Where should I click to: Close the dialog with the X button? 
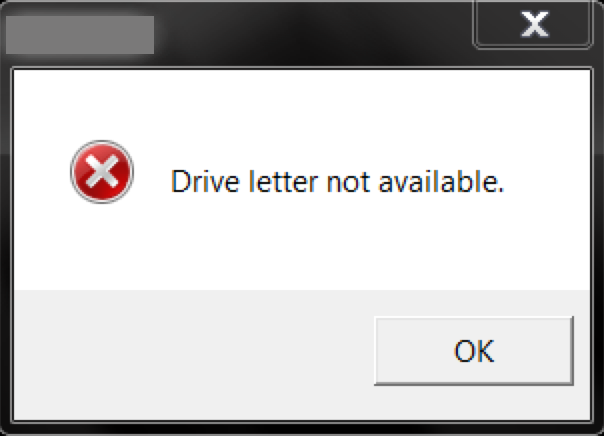pos(534,24)
